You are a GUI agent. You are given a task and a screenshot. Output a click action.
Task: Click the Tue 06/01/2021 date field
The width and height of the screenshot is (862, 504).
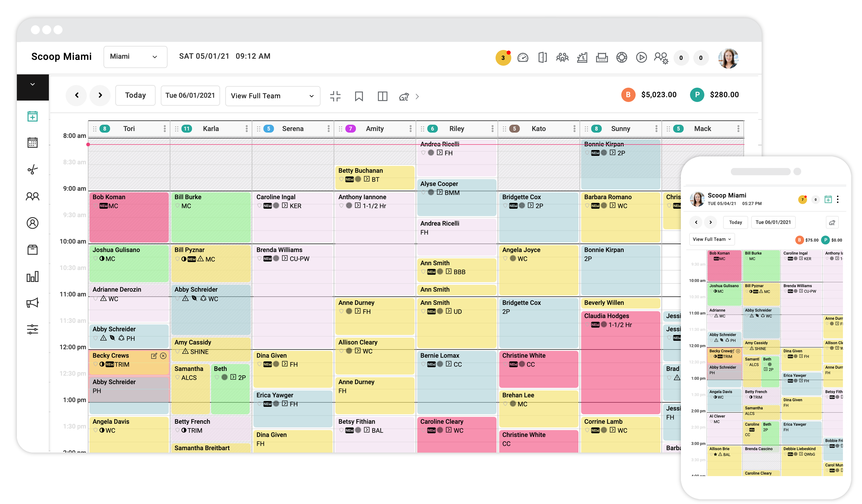coord(190,95)
